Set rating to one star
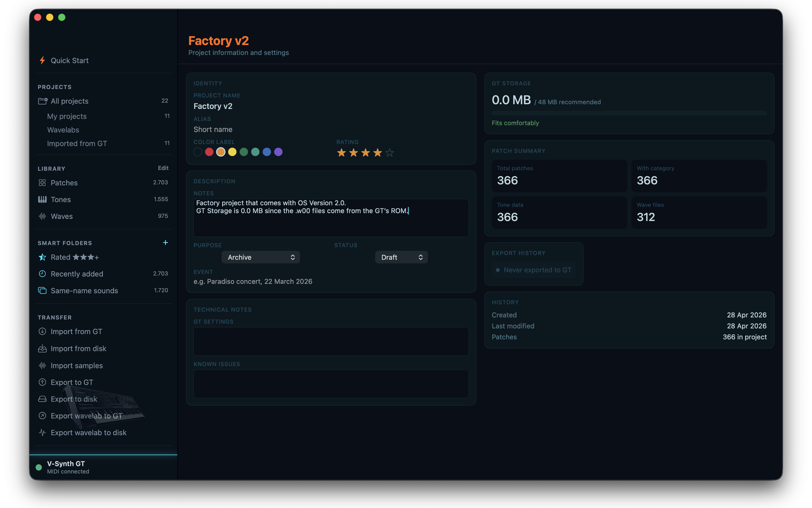This screenshot has width=812, height=508. tap(342, 153)
